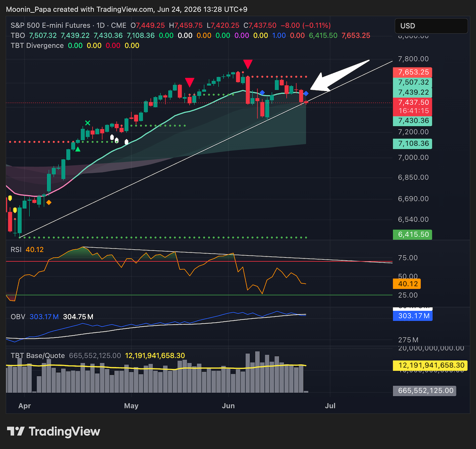This screenshot has width=476, height=449.
Task: Click the orange RSI 40.12 axis label
Action: [407, 284]
